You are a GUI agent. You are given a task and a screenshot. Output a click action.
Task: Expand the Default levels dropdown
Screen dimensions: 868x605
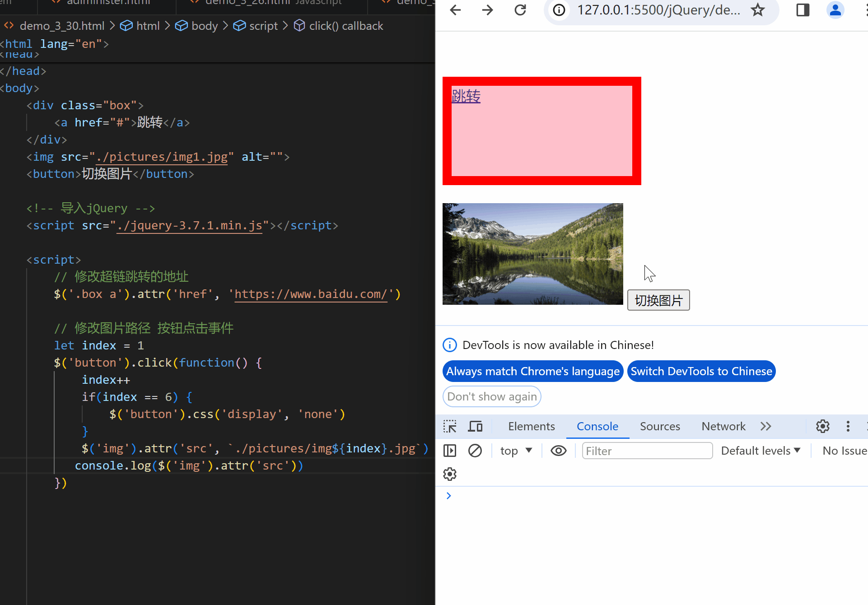tap(761, 451)
